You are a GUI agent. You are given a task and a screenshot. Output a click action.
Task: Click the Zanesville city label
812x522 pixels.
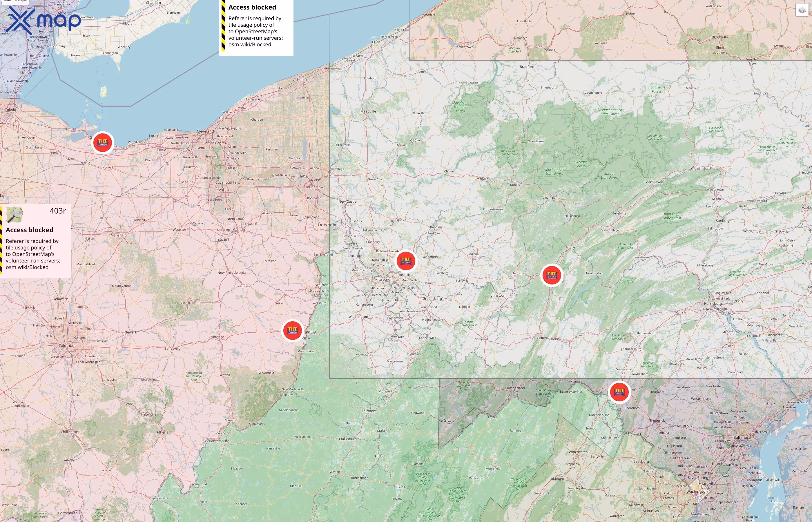[173, 348]
